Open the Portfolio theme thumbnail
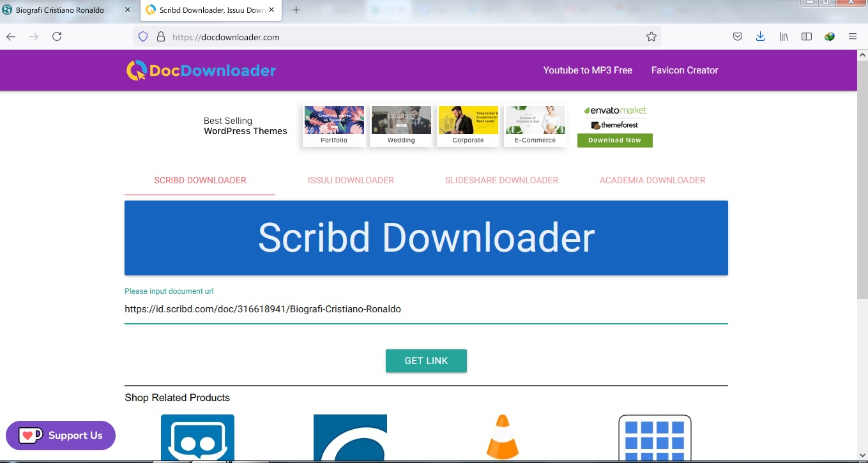 point(334,126)
